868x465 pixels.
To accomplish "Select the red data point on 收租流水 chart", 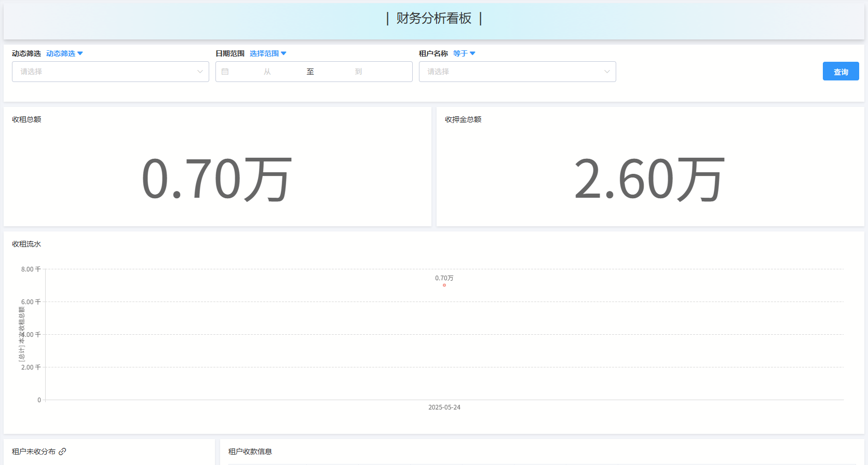I will click(x=444, y=285).
